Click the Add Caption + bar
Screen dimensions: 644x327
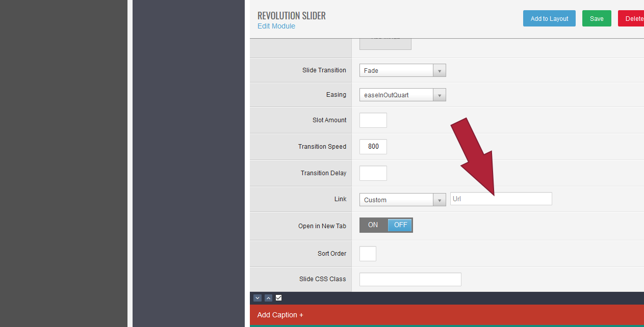[x=447, y=315]
